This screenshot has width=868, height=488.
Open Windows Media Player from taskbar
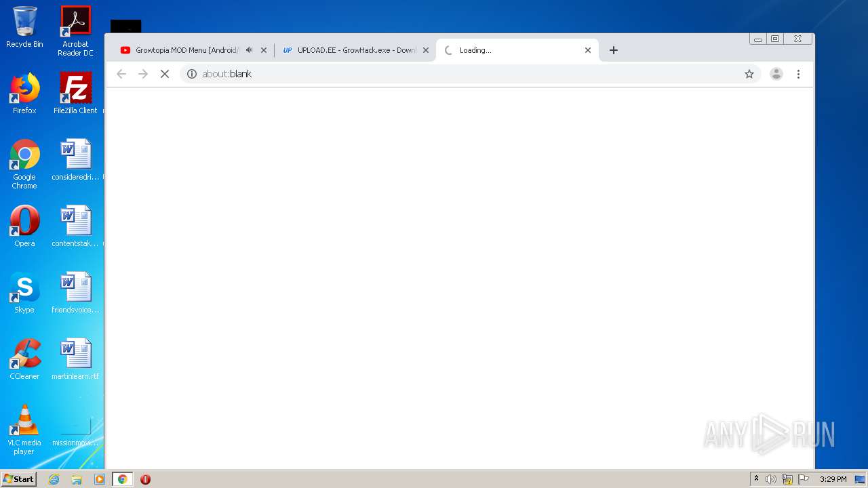(100, 479)
